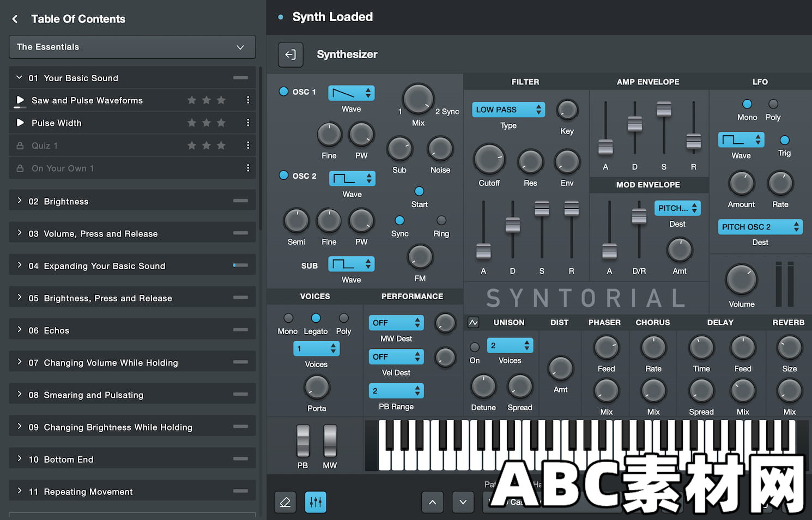Click the locked Quiz 1 lesson
Image resolution: width=812 pixels, height=520 pixels.
[132, 146]
